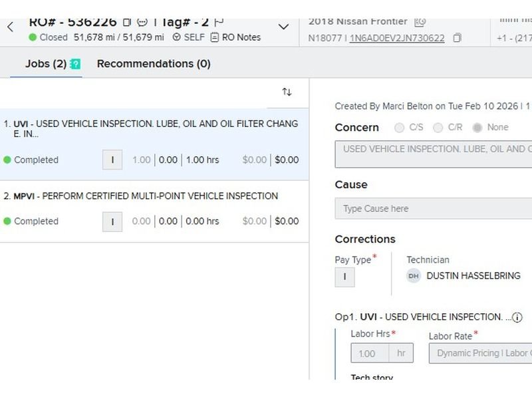Viewport: 532px width, 399px height.
Task: Open the VIN 1N6AD0EV2JN730622 link
Action: click(x=397, y=38)
